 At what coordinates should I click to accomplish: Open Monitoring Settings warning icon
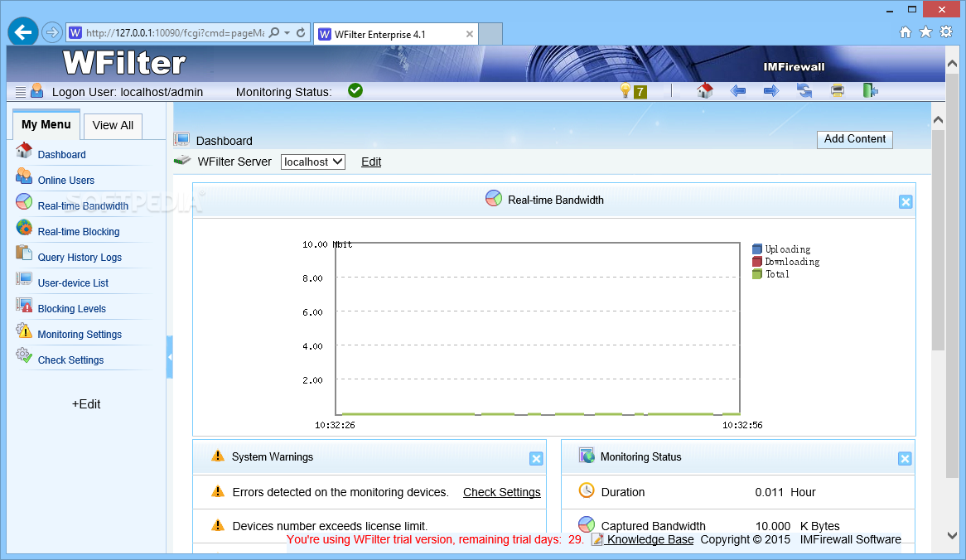[x=24, y=331]
